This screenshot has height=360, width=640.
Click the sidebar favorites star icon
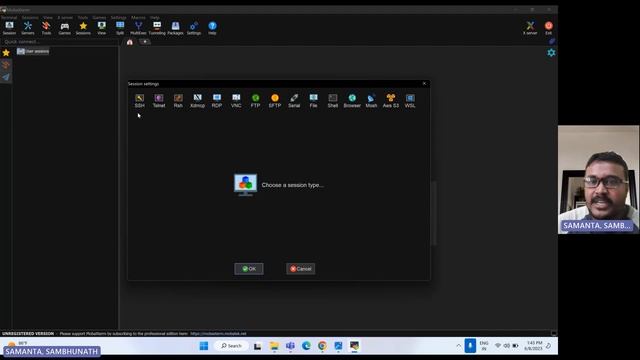6,53
